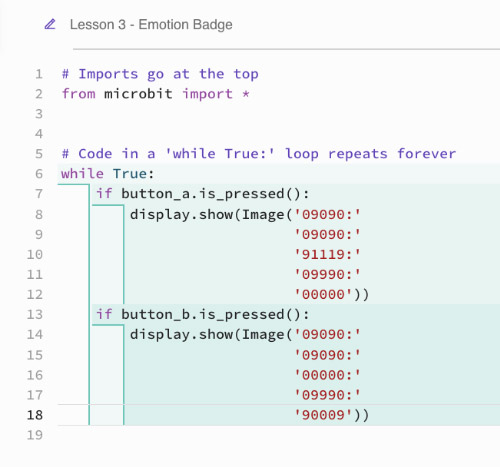Click the 'while True:' code line
Image resolution: width=500 pixels, height=467 pixels.
click(x=108, y=174)
